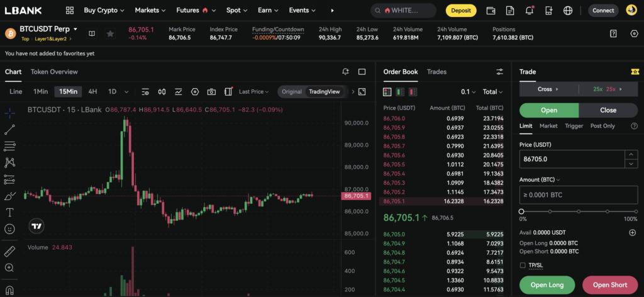
Task: Expand the Earn dropdown
Action: click(x=268, y=10)
